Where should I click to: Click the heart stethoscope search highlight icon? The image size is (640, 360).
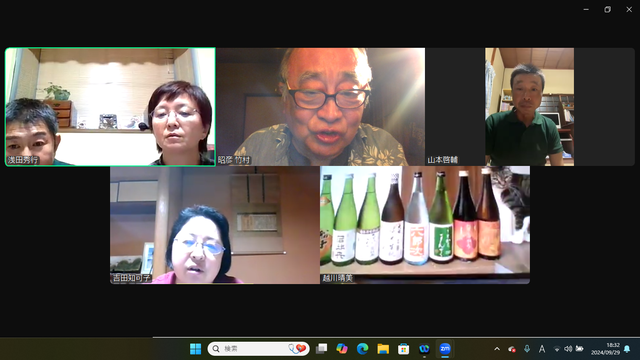click(x=297, y=349)
